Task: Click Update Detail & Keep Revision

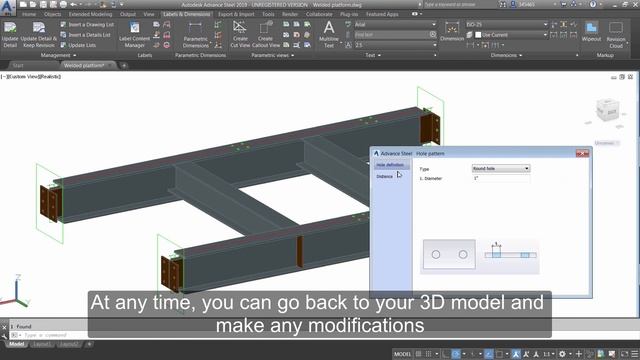Action: [39, 35]
